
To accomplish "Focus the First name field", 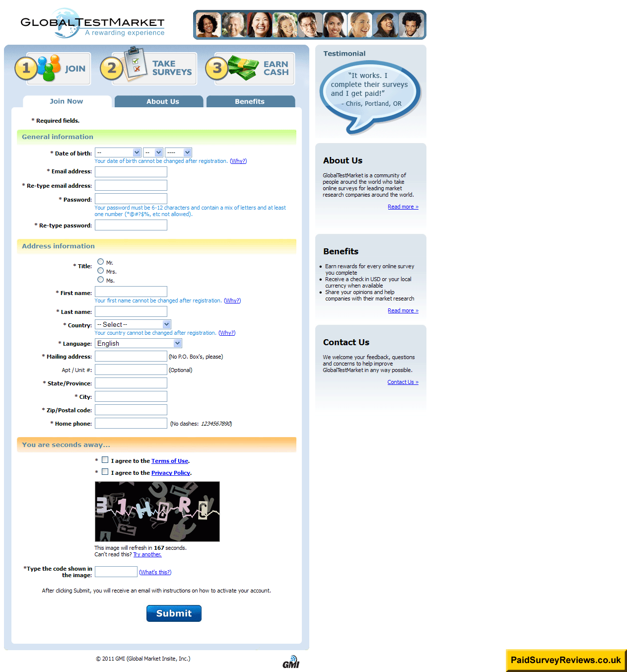I will 131,292.
